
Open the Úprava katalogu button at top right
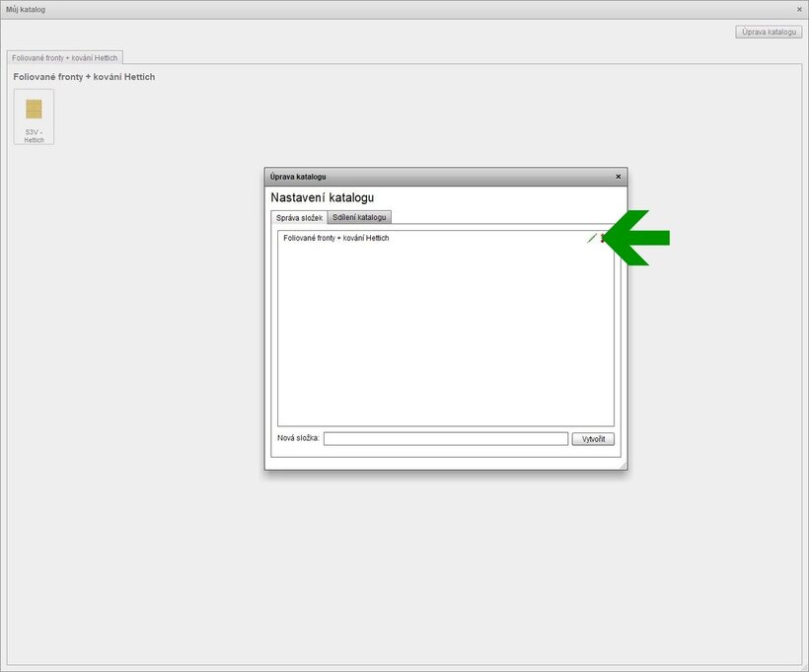tap(769, 32)
